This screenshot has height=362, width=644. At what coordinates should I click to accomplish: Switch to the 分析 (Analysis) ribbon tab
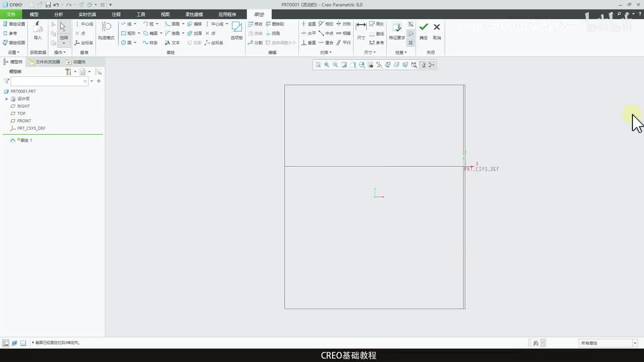(x=58, y=15)
